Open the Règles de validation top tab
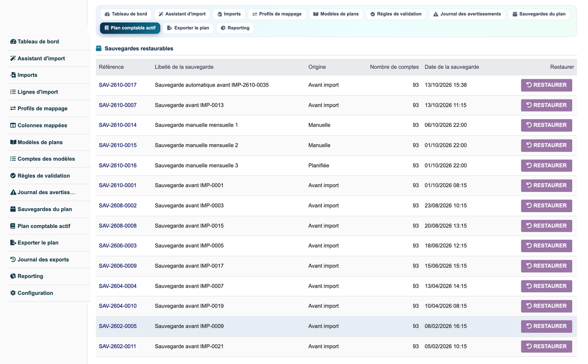Viewport: 588px width, 364px height. coord(396,14)
